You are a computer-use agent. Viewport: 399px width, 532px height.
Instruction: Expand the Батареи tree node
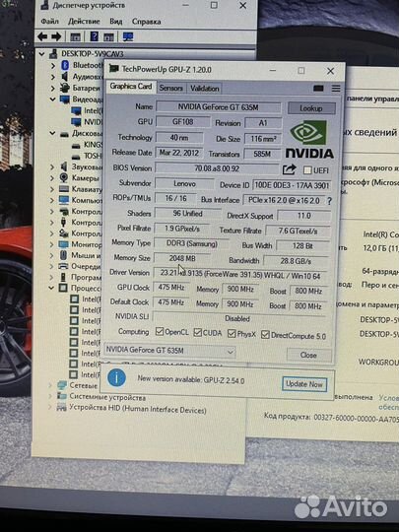click(x=53, y=88)
